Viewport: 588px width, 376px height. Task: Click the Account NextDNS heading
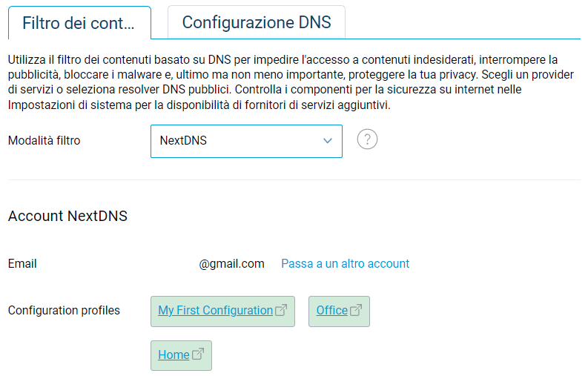(67, 217)
